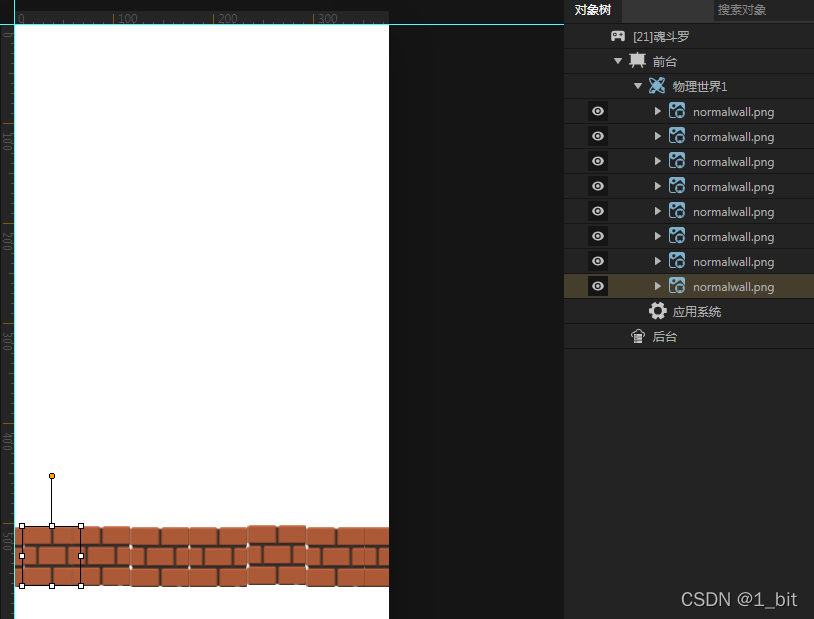Click the top-right selection handle on brick

click(81, 526)
